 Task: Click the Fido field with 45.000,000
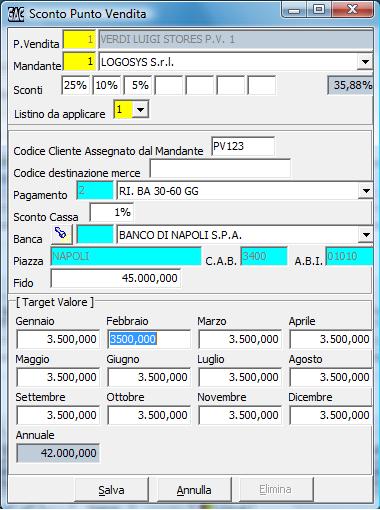(115, 278)
